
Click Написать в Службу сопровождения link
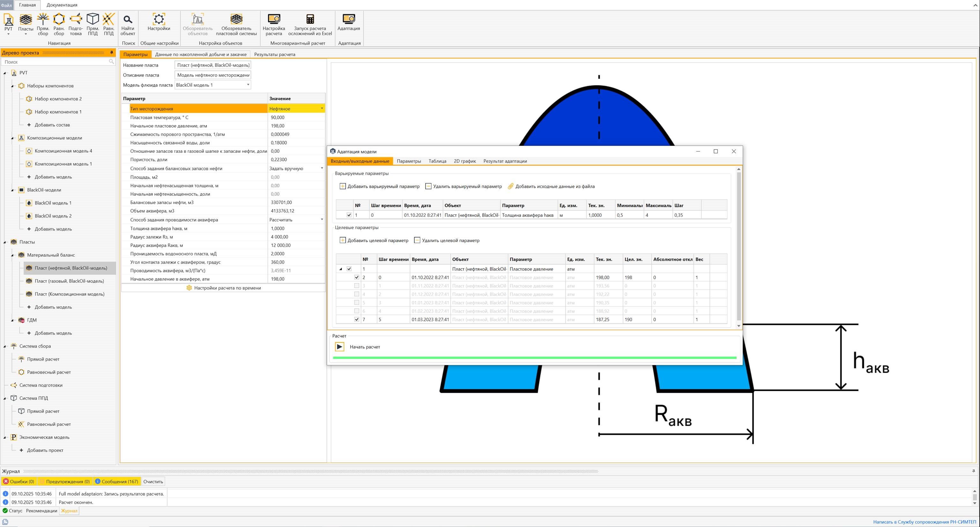(924, 522)
